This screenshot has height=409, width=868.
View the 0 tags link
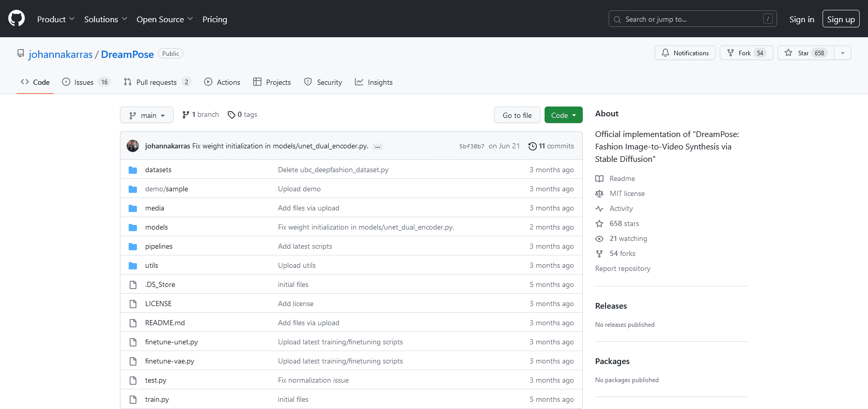tap(242, 115)
